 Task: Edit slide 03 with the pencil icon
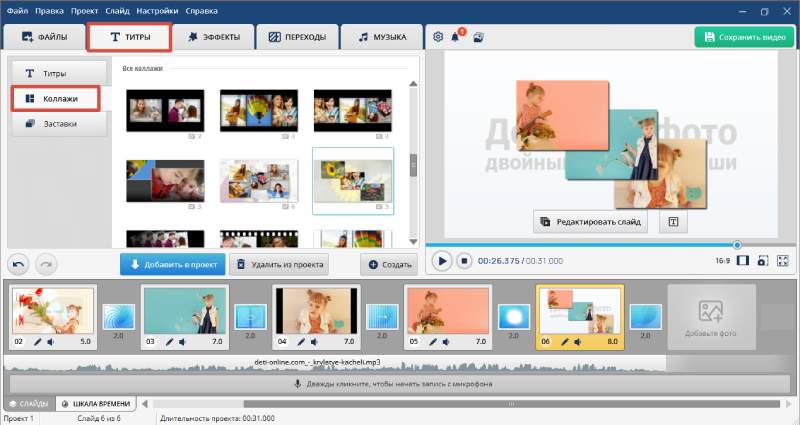pos(169,341)
